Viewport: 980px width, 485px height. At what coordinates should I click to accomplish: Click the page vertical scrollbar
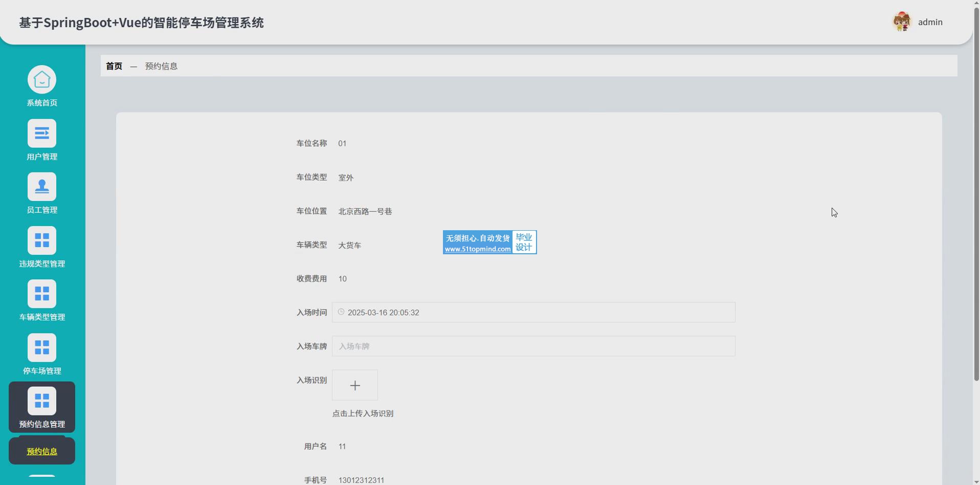click(x=976, y=205)
